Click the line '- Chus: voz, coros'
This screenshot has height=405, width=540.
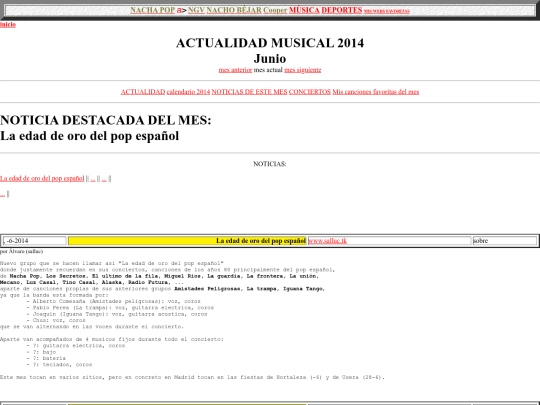point(56,320)
